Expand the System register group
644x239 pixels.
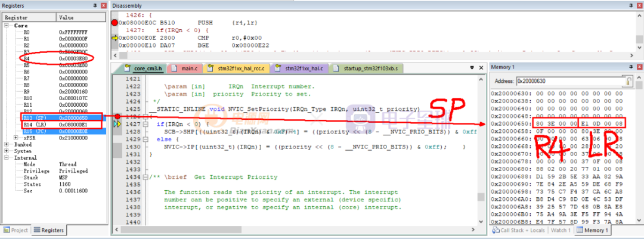tap(7, 151)
